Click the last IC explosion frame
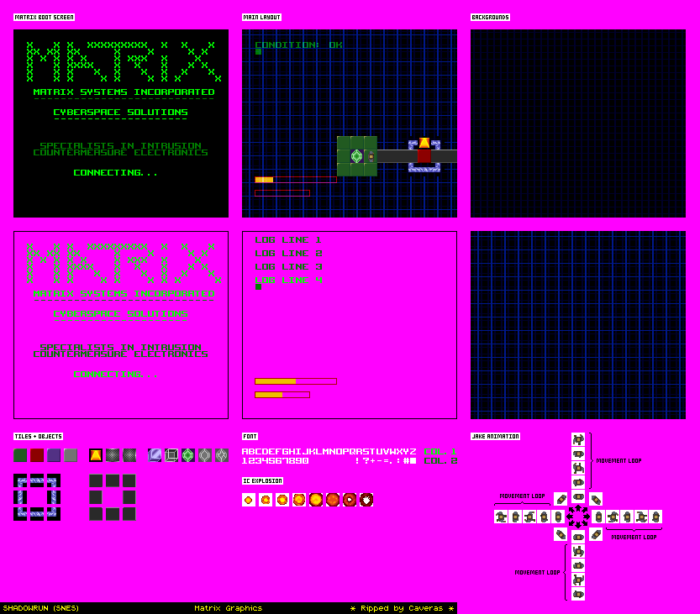 tap(366, 500)
